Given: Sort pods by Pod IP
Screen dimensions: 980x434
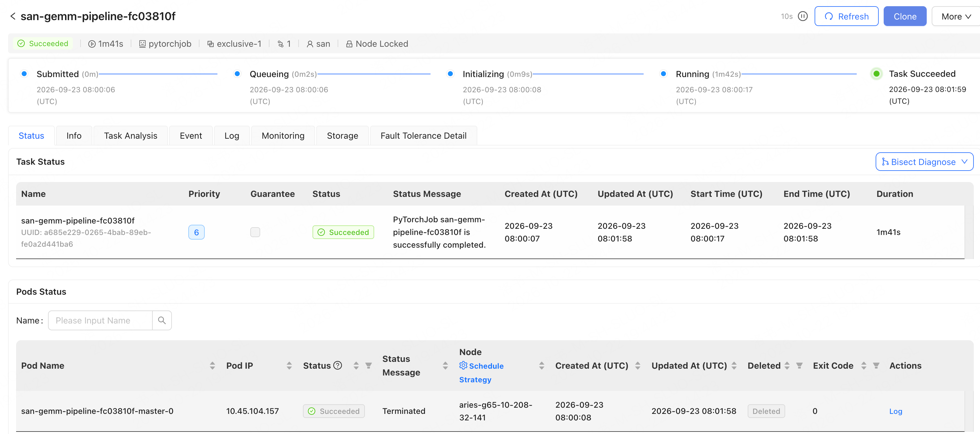Looking at the screenshot, I should (289, 366).
